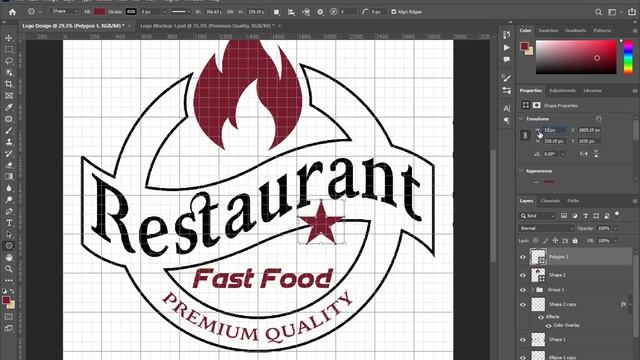Open the Character panel icon
Screen dimensions: 640x360
point(507,109)
